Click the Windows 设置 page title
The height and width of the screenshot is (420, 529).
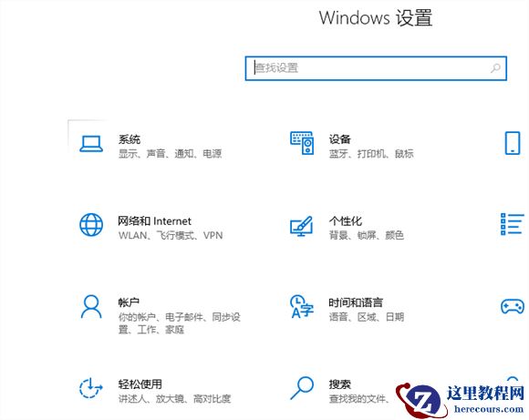(x=376, y=18)
